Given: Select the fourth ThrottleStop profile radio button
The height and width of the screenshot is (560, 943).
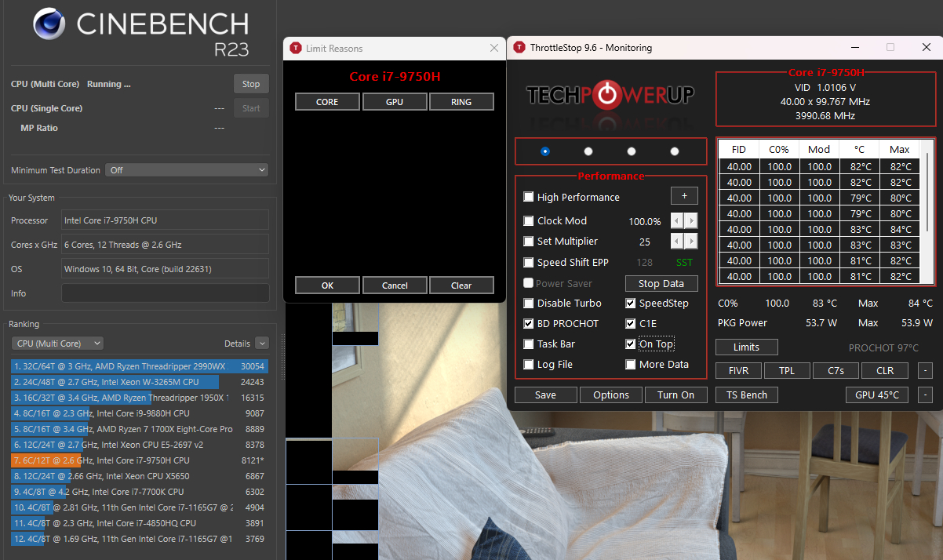Looking at the screenshot, I should click(675, 151).
